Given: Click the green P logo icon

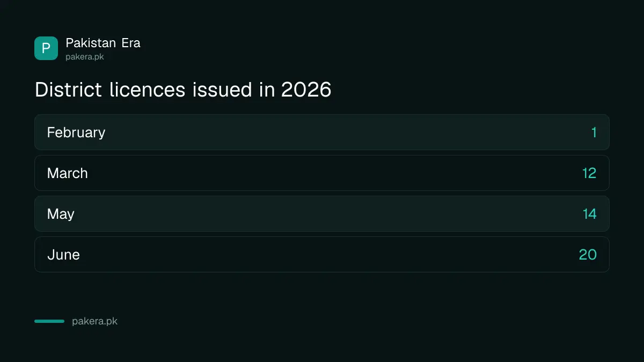Looking at the screenshot, I should point(46,48).
